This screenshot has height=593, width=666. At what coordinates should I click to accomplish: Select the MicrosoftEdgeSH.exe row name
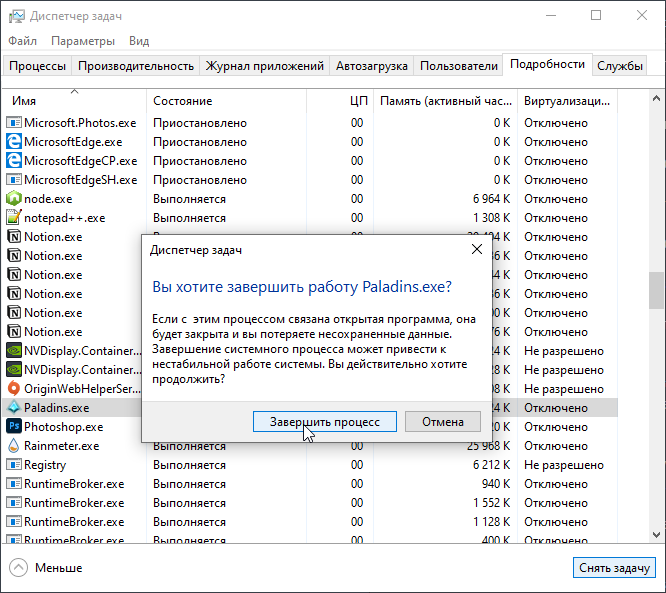click(x=81, y=180)
